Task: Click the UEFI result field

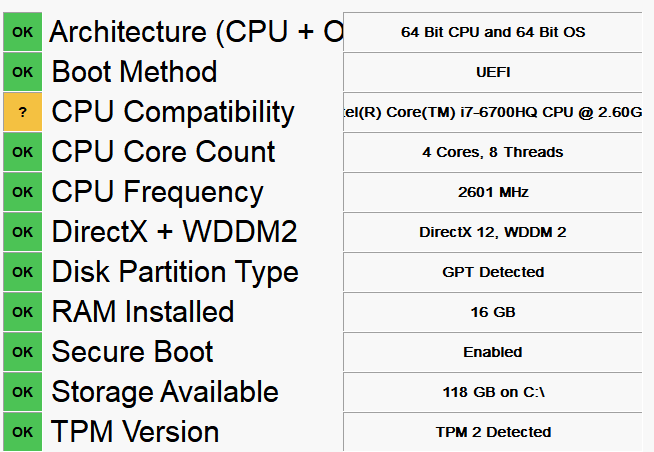Action: [493, 72]
